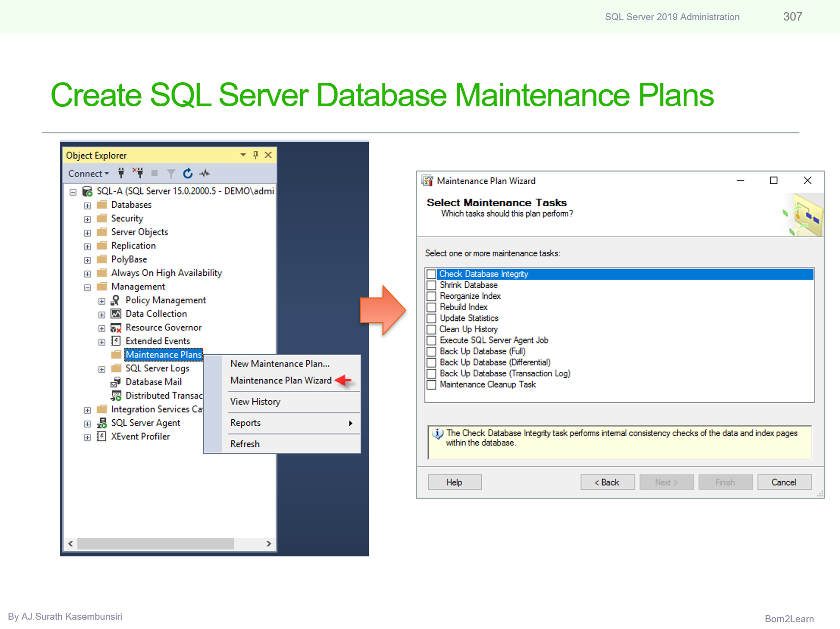Open the Object Explorer filter icon

[x=172, y=173]
